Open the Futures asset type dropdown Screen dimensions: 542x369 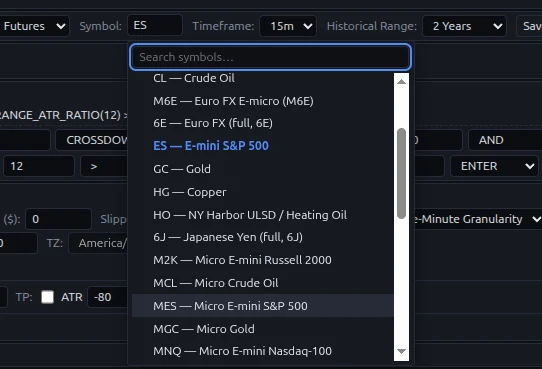point(34,26)
